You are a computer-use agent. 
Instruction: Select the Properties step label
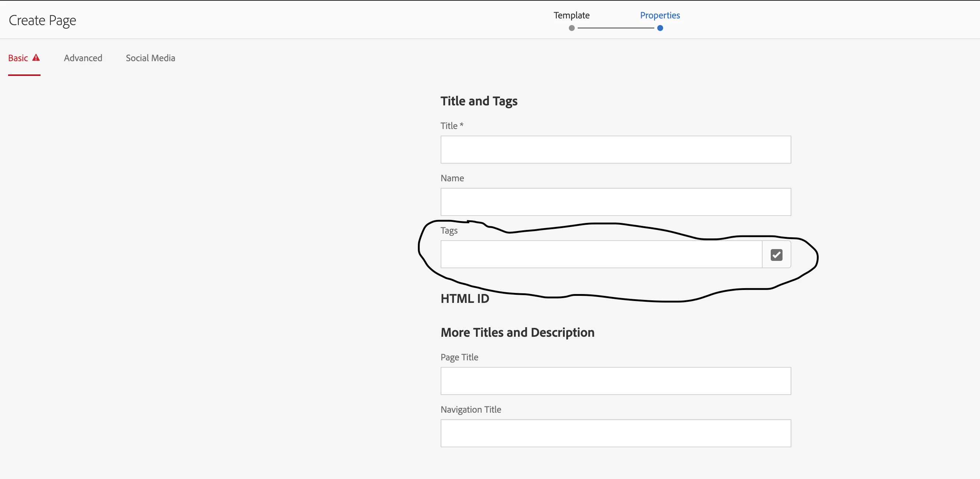(x=660, y=15)
